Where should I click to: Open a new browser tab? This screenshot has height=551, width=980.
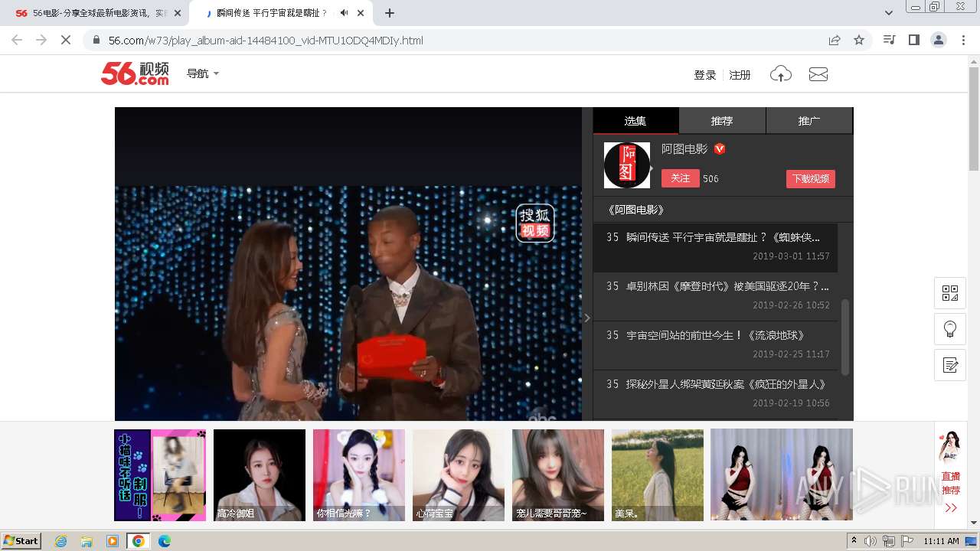tap(390, 13)
